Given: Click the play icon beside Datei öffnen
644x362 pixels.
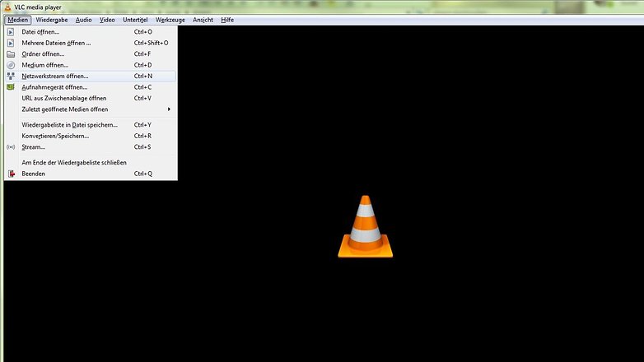Looking at the screenshot, I should 11,31.
